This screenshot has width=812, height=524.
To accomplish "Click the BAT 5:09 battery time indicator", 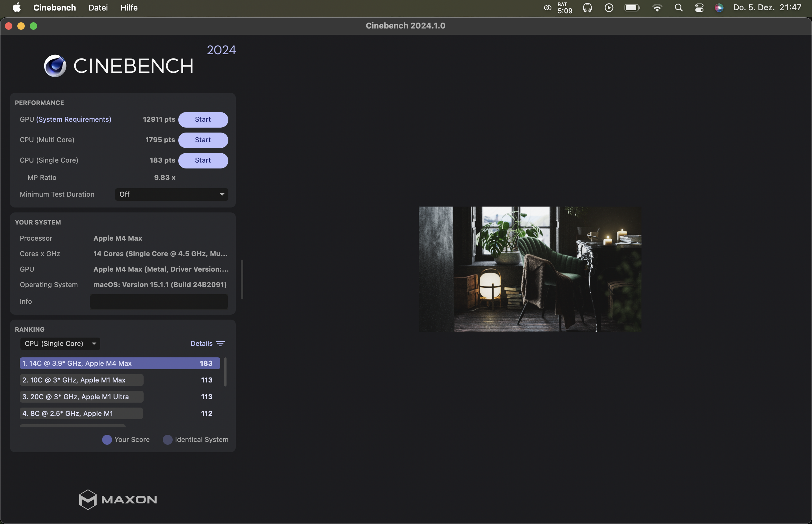I will point(565,7).
